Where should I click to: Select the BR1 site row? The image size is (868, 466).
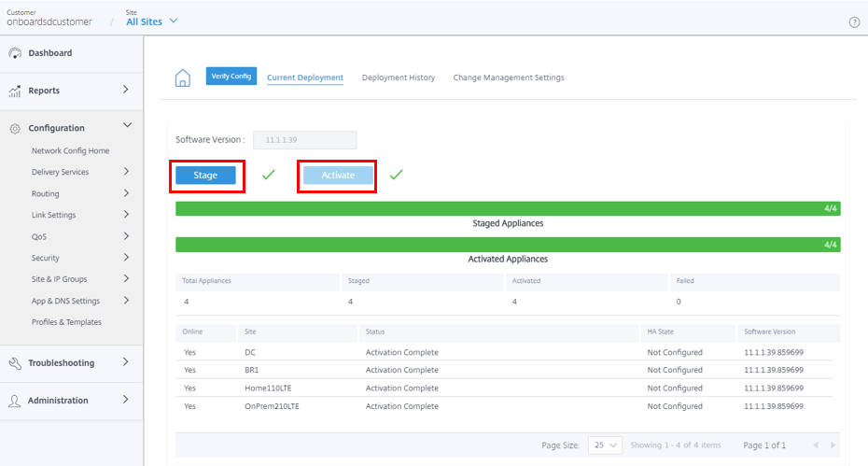(504, 370)
